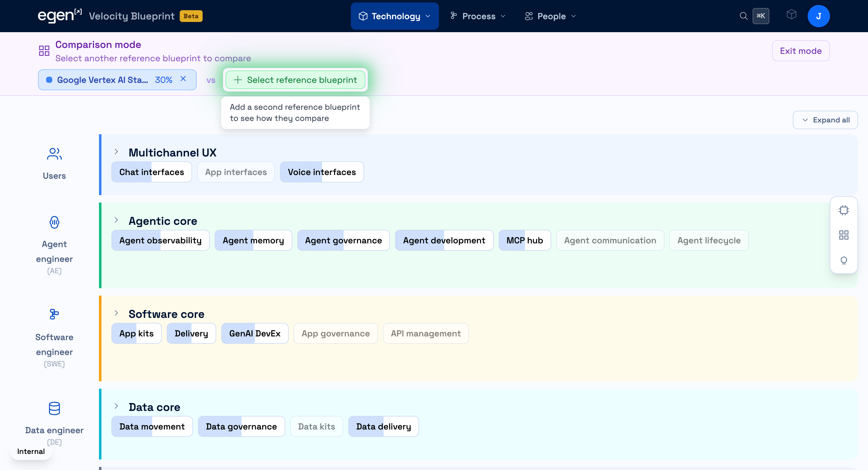Click the grid icon in right toolbar
Viewport: 868px width, 470px height.
point(843,235)
